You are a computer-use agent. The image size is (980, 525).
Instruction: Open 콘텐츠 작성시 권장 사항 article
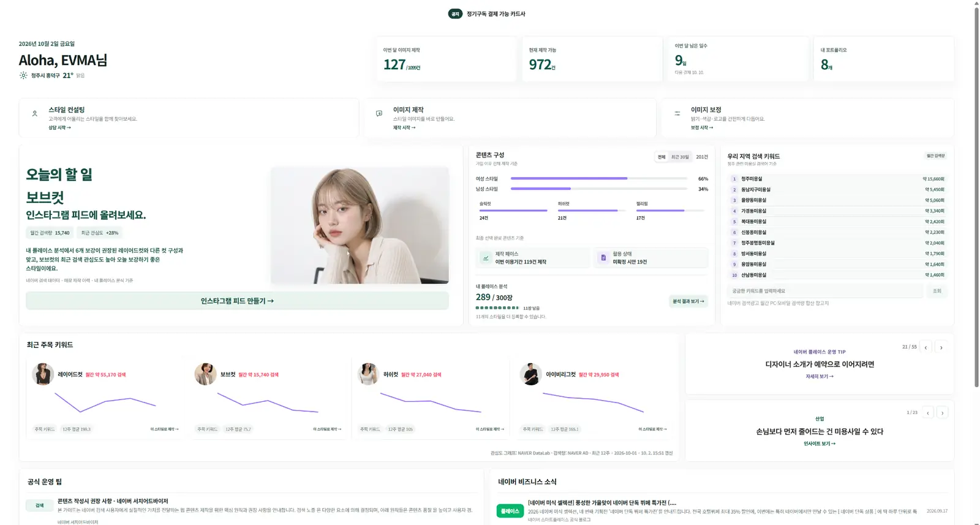(x=113, y=501)
